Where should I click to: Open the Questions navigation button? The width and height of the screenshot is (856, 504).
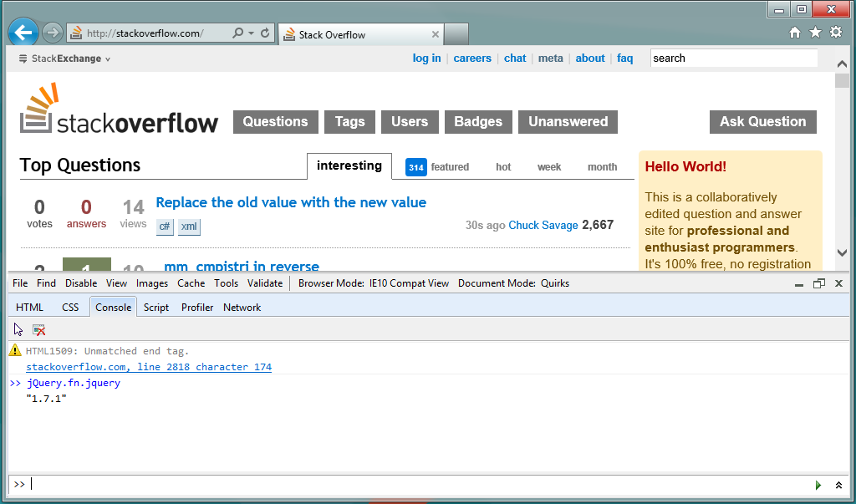276,122
